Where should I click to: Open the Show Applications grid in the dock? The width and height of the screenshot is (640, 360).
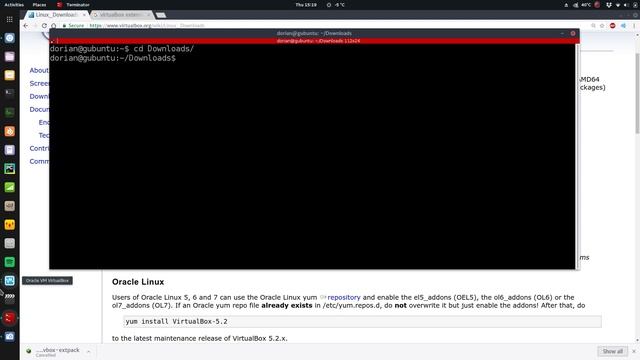[9, 19]
